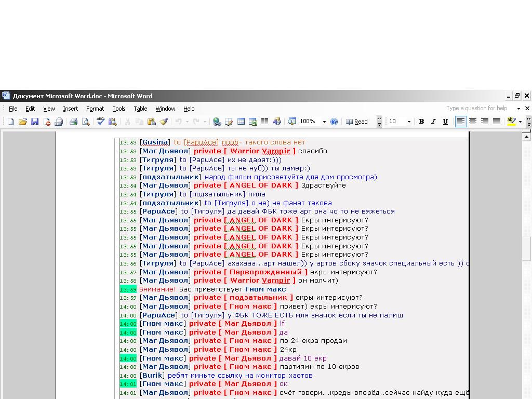This screenshot has height=399, width=532.
Task: Show the Drawing toolbar icon
Action: pyautogui.click(x=277, y=122)
